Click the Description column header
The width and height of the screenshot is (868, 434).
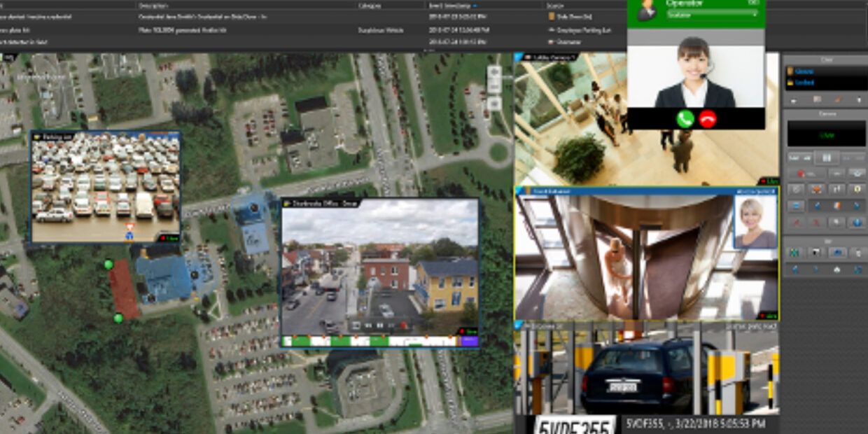pyautogui.click(x=154, y=5)
